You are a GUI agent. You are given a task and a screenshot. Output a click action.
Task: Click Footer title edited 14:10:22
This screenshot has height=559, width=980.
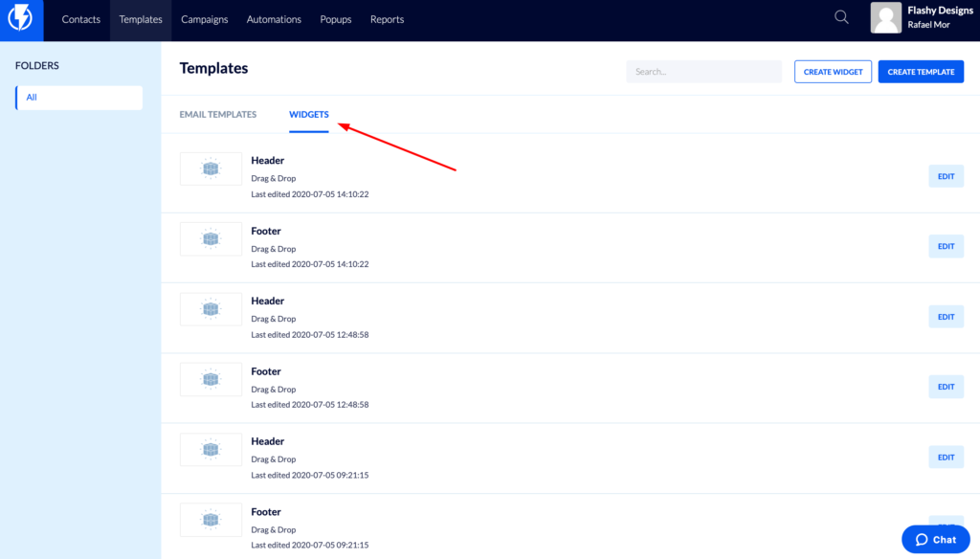[266, 231]
